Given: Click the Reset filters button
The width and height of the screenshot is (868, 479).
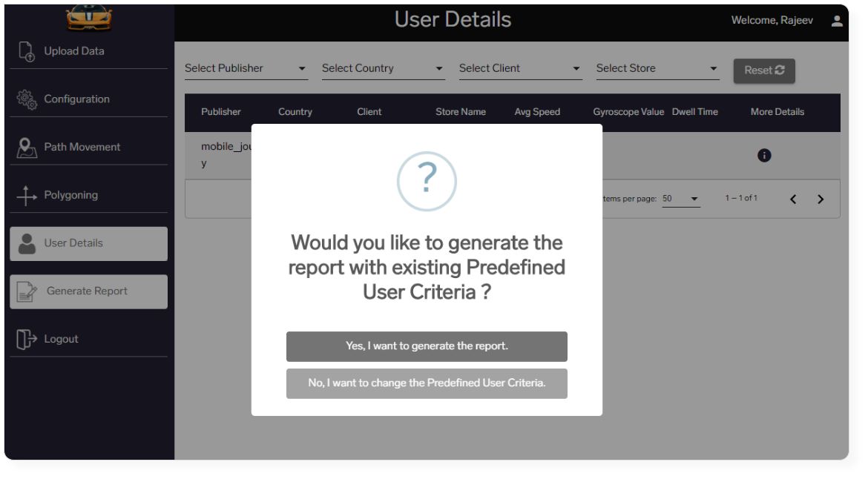Looking at the screenshot, I should [764, 70].
